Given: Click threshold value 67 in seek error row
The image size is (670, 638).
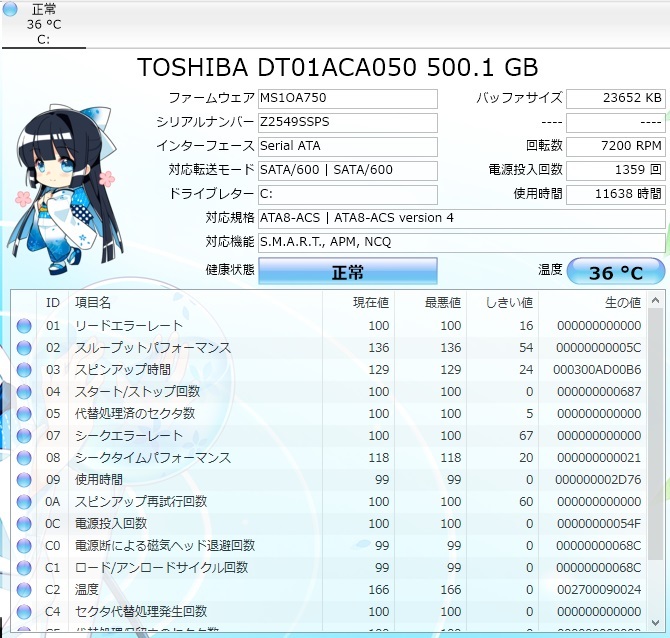Looking at the screenshot, I should pyautogui.click(x=526, y=435).
